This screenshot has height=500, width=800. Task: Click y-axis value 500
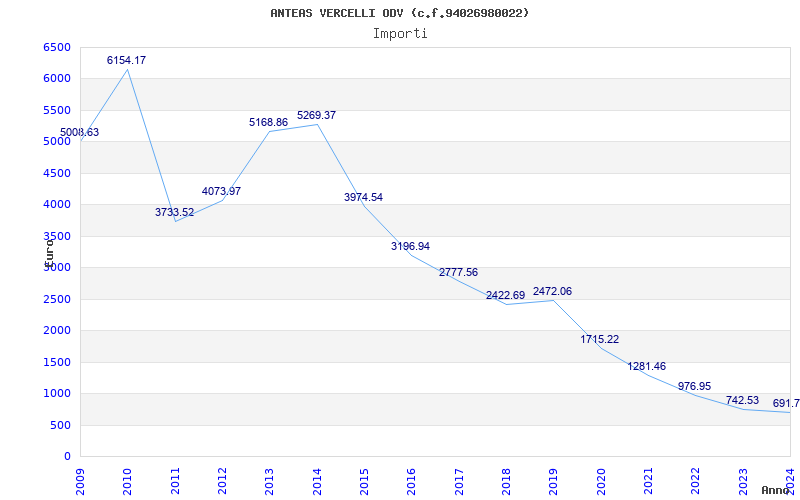[x=60, y=425]
